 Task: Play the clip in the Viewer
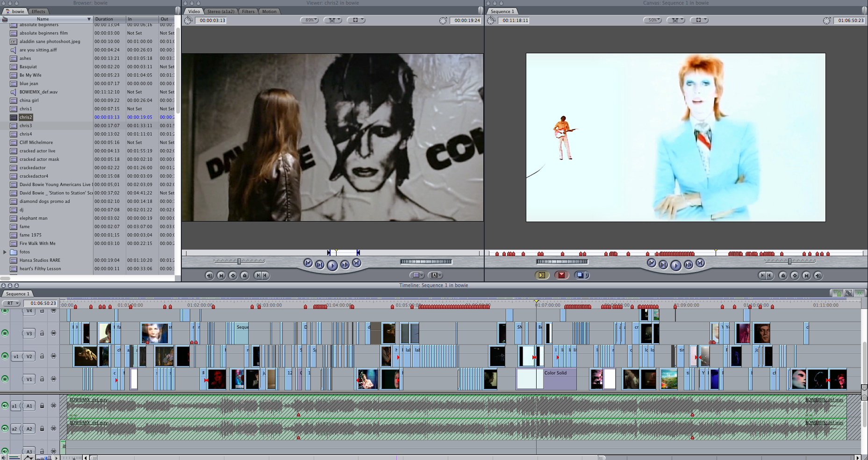pyautogui.click(x=332, y=266)
